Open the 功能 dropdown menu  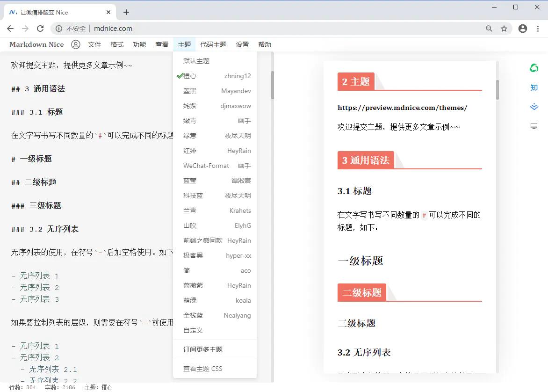[139, 44]
